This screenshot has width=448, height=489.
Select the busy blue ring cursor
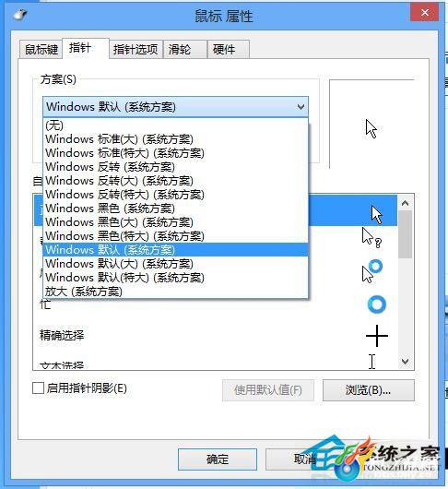click(377, 304)
